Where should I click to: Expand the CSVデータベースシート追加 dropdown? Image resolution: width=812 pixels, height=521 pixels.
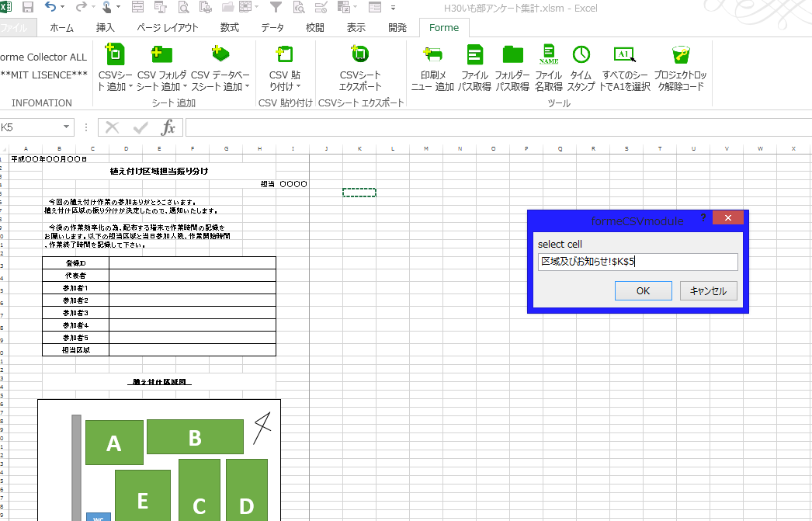point(247,87)
